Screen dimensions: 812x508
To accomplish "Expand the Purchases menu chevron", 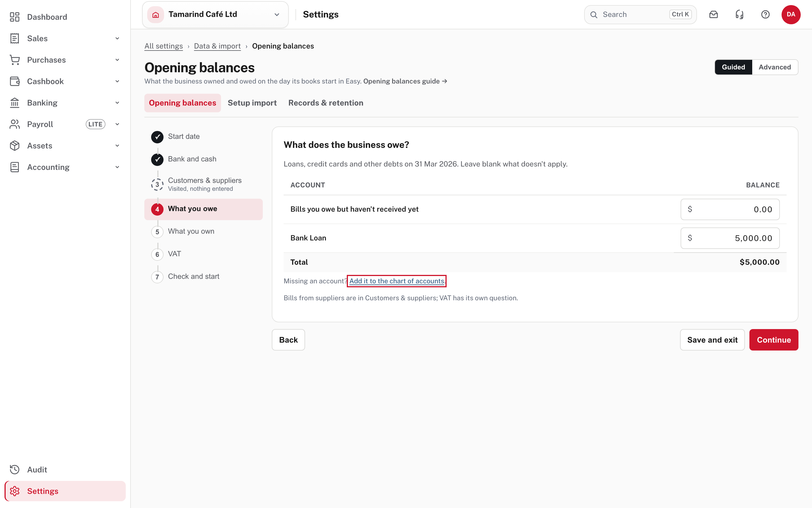I will (117, 60).
